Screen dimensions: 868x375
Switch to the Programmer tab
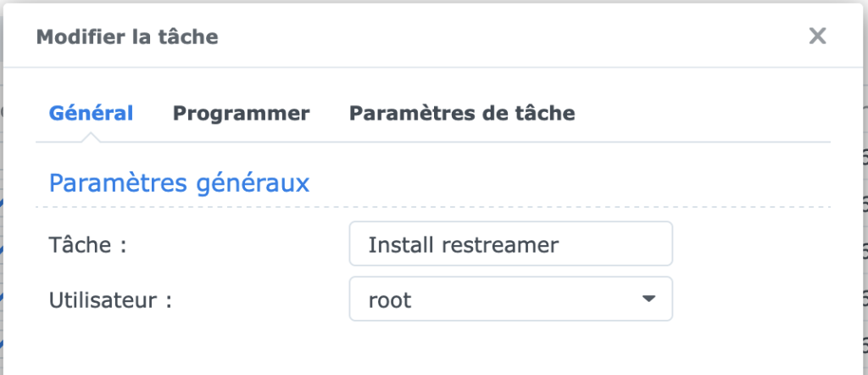pyautogui.click(x=241, y=113)
